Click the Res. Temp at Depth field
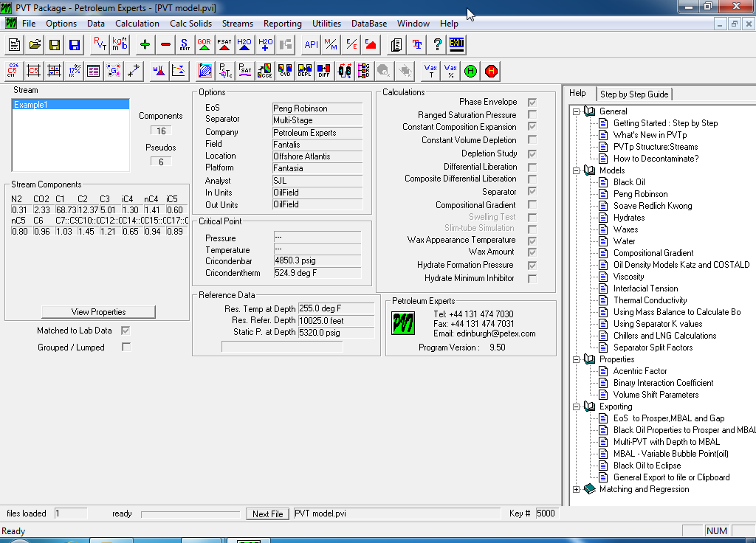This screenshot has height=543, width=756. coord(336,308)
